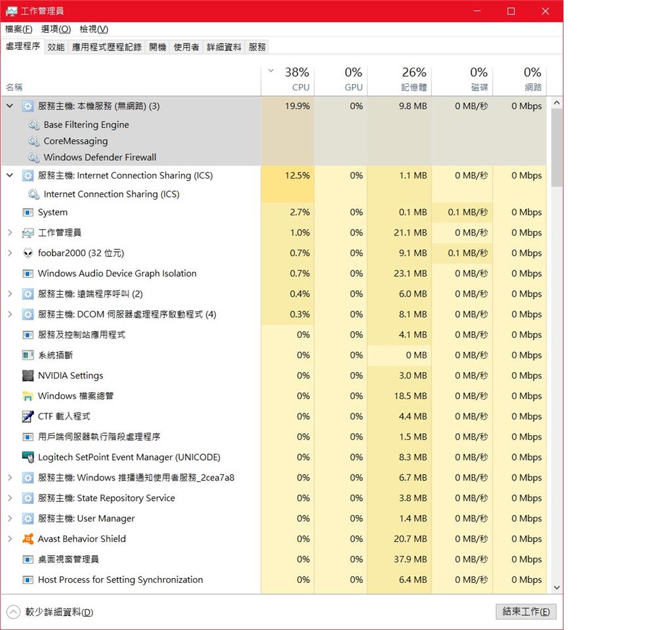Viewport: 672px width, 630px height.
Task: Click the NVIDIA Settings icon
Action: 28,376
